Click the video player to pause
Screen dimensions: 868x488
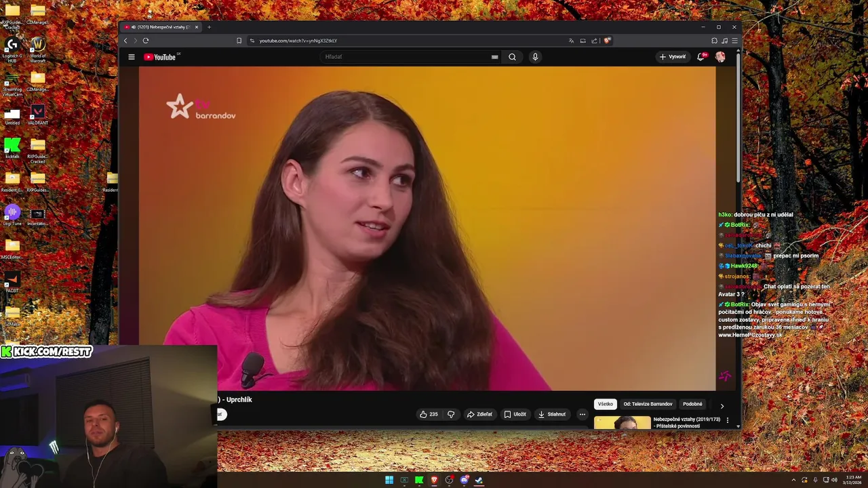427,228
